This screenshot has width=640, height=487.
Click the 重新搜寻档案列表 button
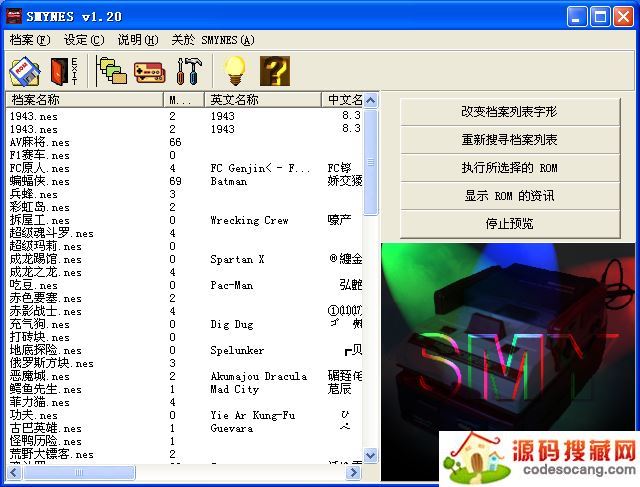pos(509,140)
